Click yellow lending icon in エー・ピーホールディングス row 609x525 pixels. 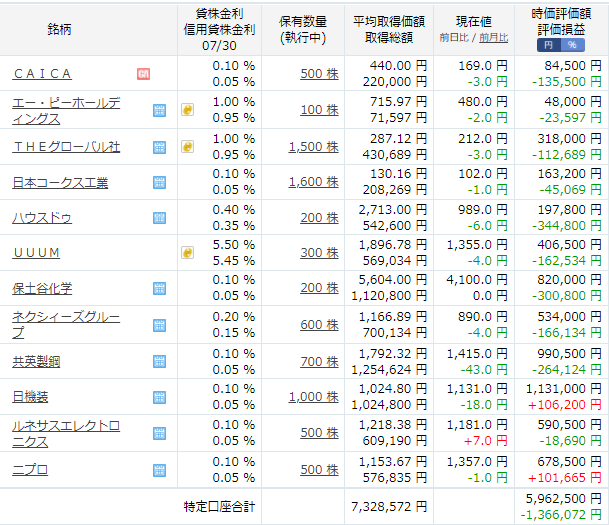pyautogui.click(x=188, y=110)
